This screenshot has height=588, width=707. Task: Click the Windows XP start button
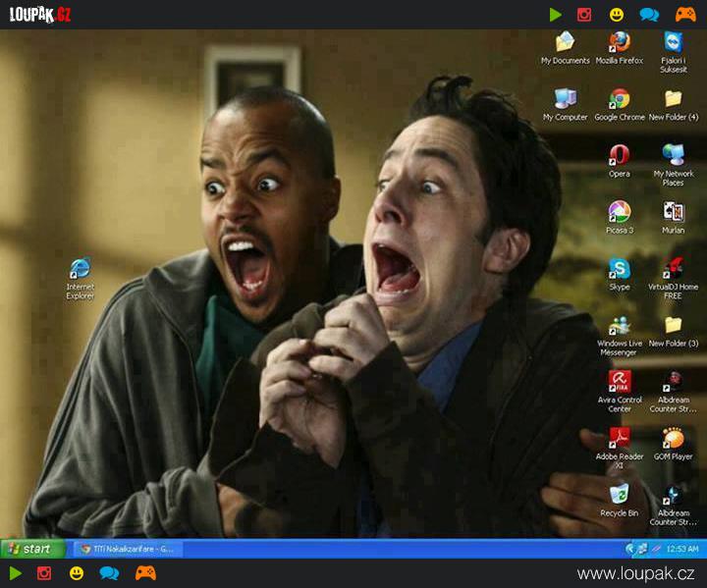click(33, 549)
